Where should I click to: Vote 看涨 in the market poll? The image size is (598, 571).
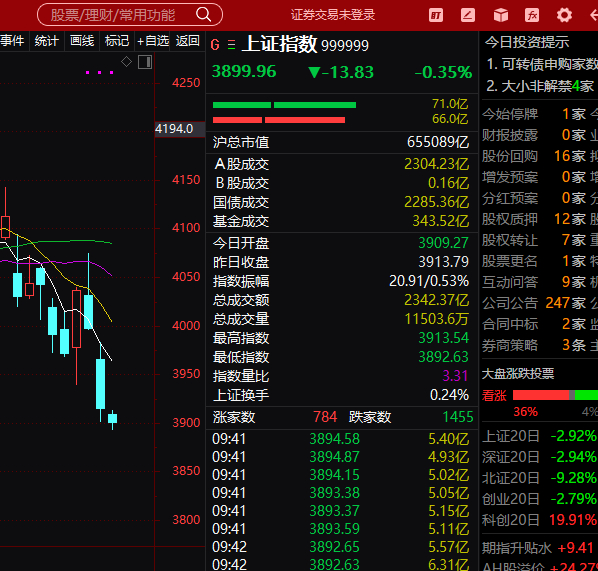(494, 396)
